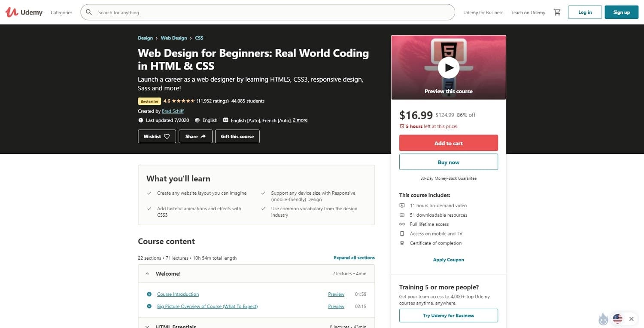
Task: Click the US flag language icon
Action: pos(617,319)
